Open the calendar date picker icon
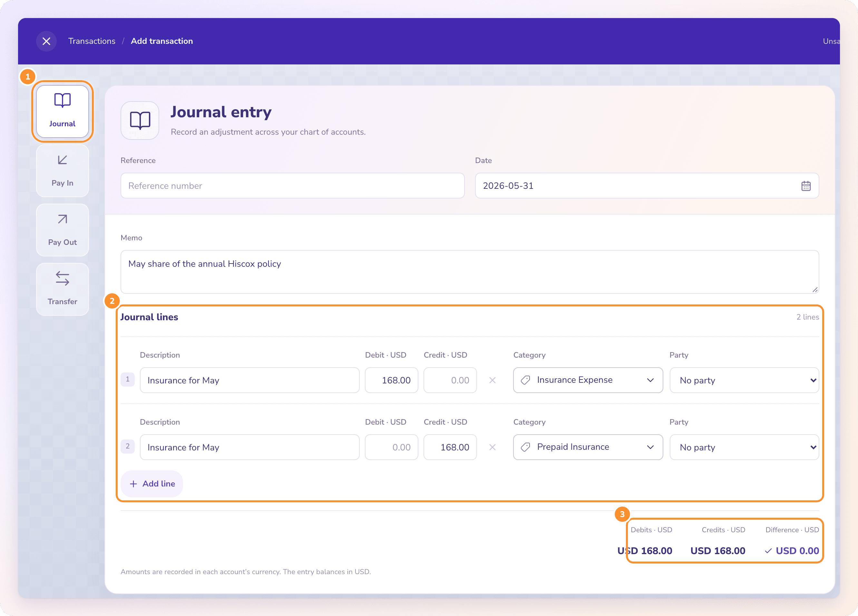858x616 pixels. point(806,186)
